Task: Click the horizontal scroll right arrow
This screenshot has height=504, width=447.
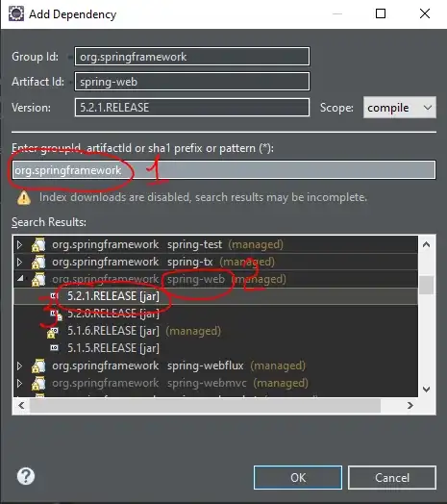Action: pos(410,405)
